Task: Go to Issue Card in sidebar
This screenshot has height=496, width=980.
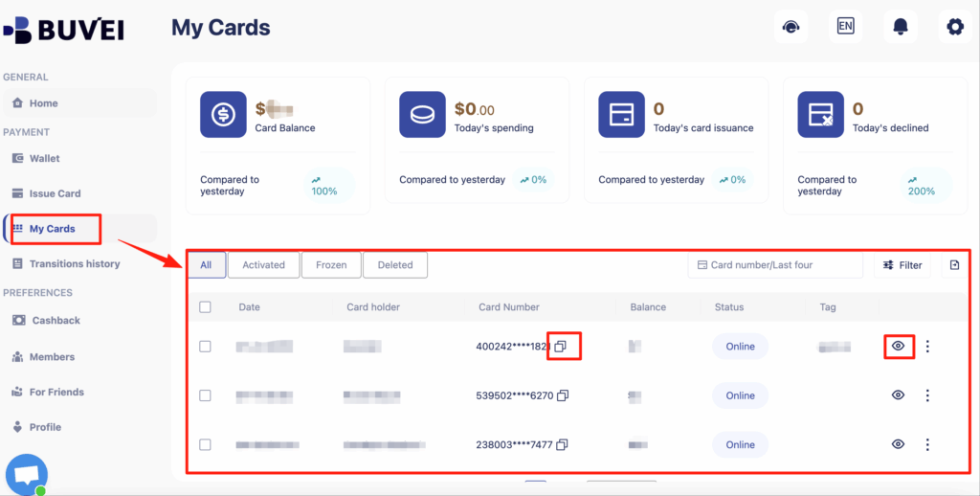Action: pyautogui.click(x=55, y=193)
